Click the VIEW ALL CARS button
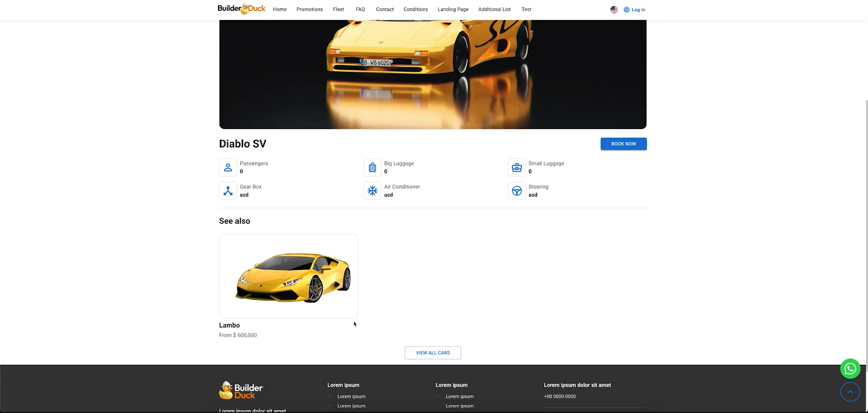This screenshot has width=868, height=413. click(x=432, y=353)
